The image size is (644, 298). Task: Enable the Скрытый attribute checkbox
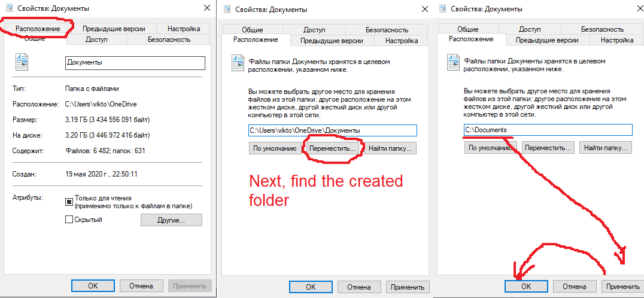69,220
